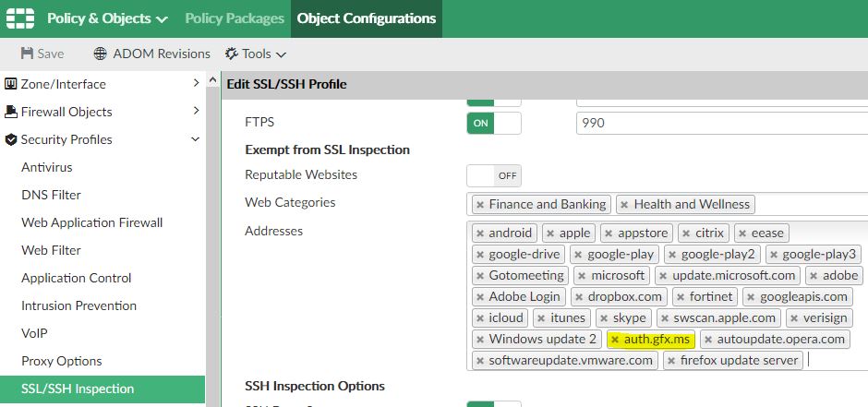Click the ADOM Revisions globe icon
The width and height of the screenshot is (868, 407).
coord(100,54)
